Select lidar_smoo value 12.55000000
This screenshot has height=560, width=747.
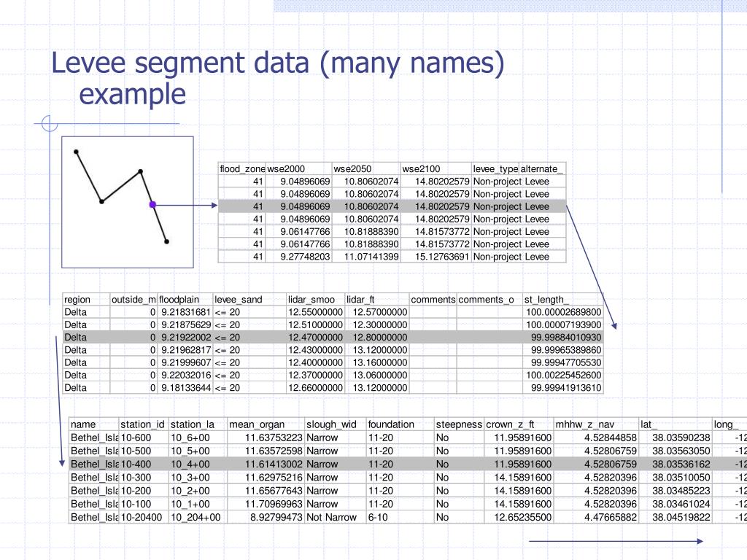click(x=315, y=312)
